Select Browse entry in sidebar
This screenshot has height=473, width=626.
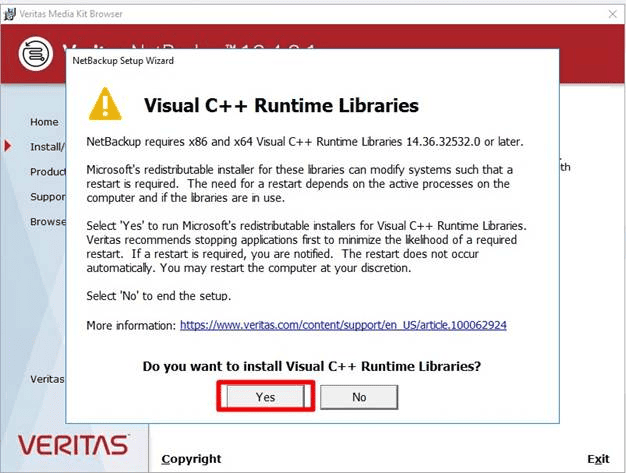tap(48, 222)
